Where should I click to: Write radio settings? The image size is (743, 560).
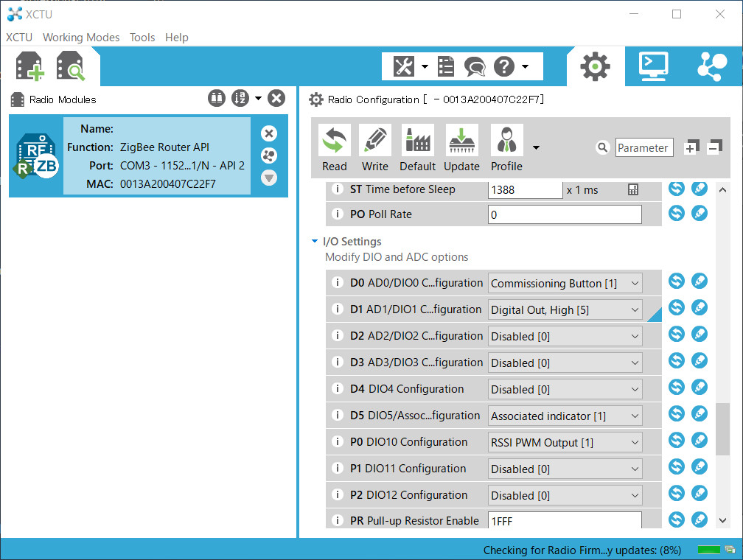pos(374,148)
